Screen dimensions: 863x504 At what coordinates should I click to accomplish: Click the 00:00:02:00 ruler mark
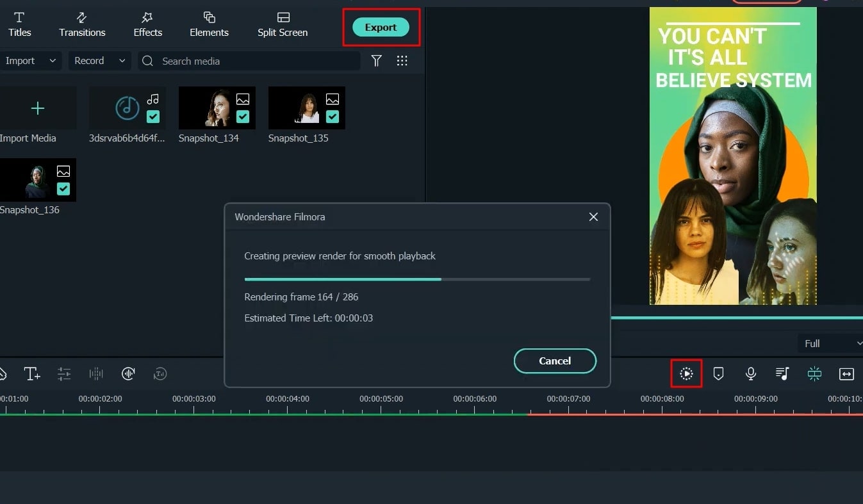pos(100,398)
